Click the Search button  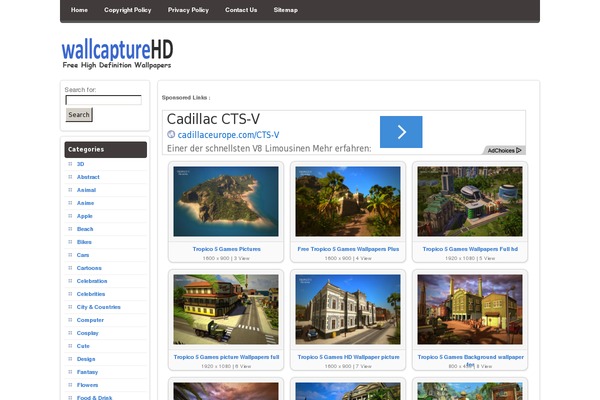[79, 115]
